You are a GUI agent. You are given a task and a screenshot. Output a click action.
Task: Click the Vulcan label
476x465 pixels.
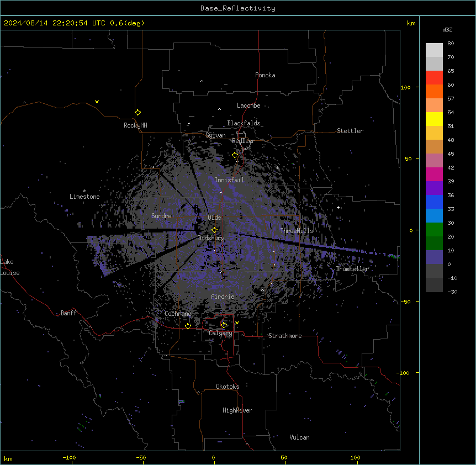pos(300,437)
